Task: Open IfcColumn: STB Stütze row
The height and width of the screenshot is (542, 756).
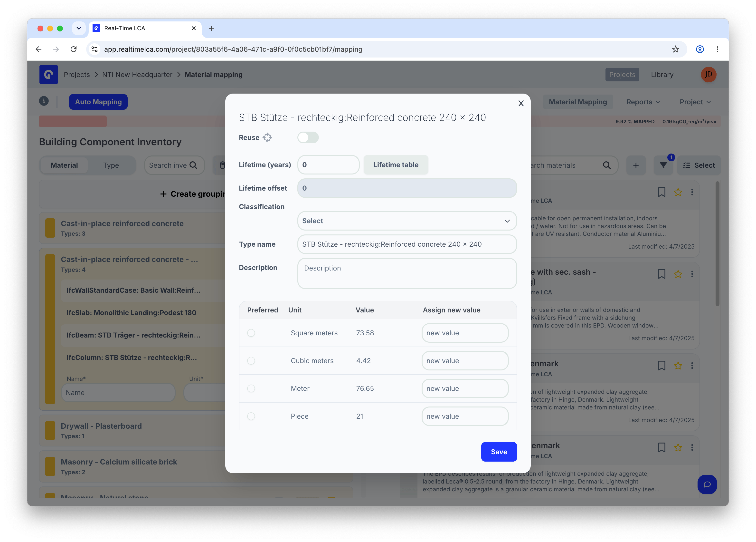Action: coord(143,358)
